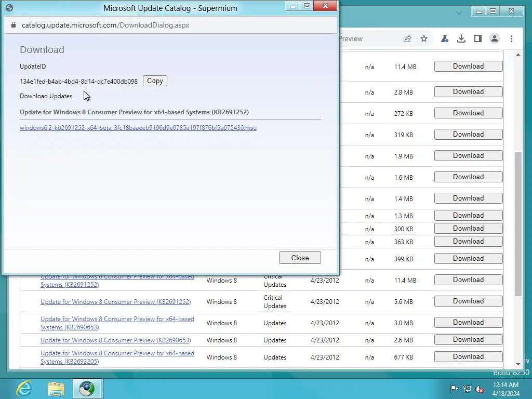
Task: Click Download for the 300 KB update
Action: [x=468, y=229]
